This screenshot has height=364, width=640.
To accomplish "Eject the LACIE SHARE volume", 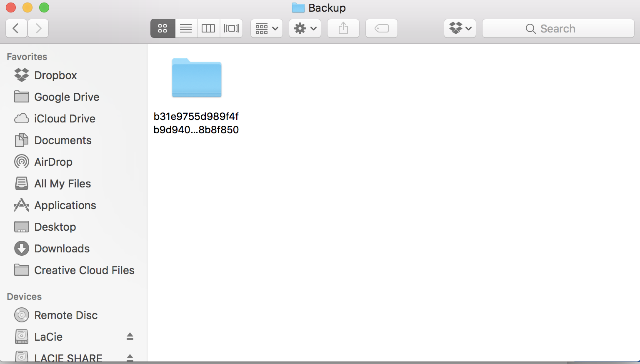I will coord(130,357).
